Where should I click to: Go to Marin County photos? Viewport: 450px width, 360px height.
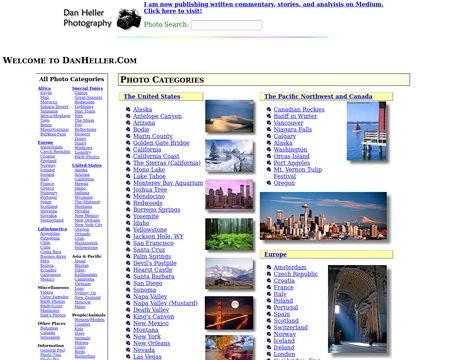153,136
